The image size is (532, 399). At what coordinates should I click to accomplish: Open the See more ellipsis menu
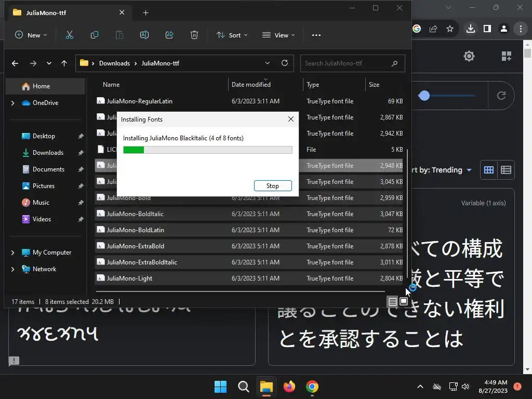point(316,35)
